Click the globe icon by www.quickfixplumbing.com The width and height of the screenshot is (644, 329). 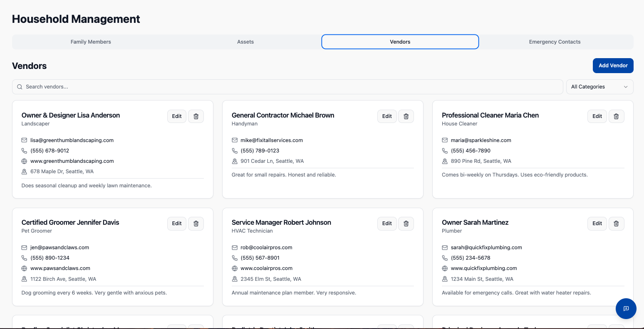[445, 268]
